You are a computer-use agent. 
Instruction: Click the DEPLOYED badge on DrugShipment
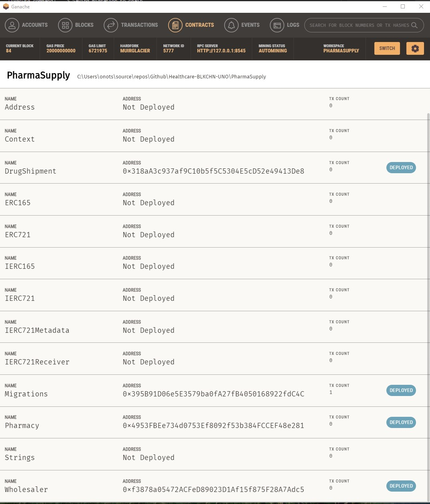(401, 167)
